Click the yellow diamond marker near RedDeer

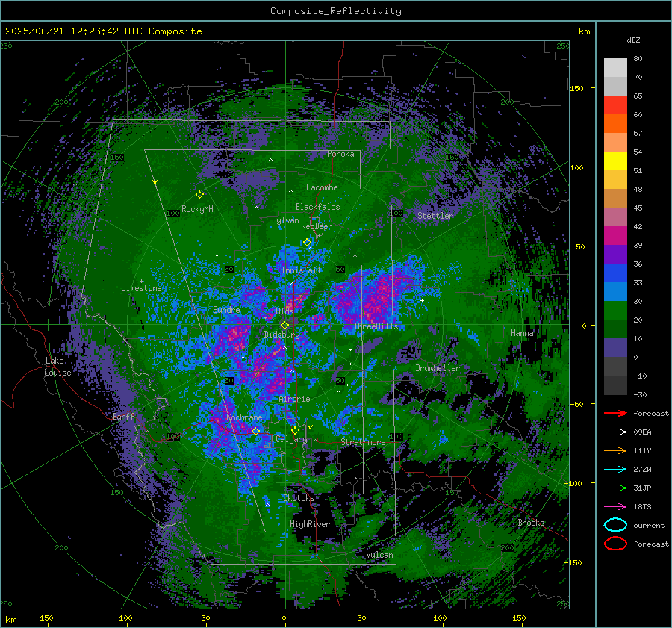(307, 243)
